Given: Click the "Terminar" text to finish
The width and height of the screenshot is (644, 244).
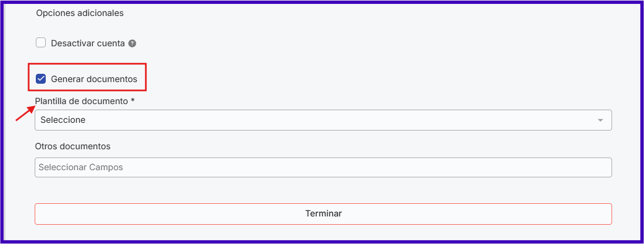Looking at the screenshot, I should pos(323,214).
